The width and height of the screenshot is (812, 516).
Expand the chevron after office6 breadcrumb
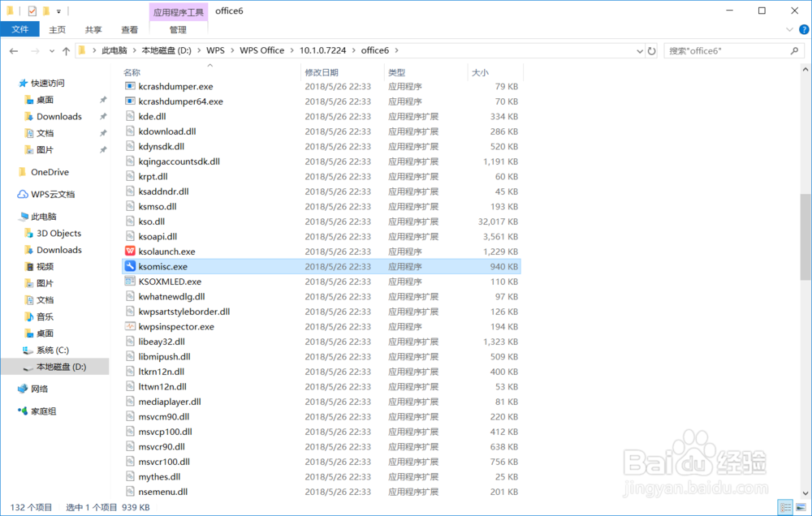point(397,51)
